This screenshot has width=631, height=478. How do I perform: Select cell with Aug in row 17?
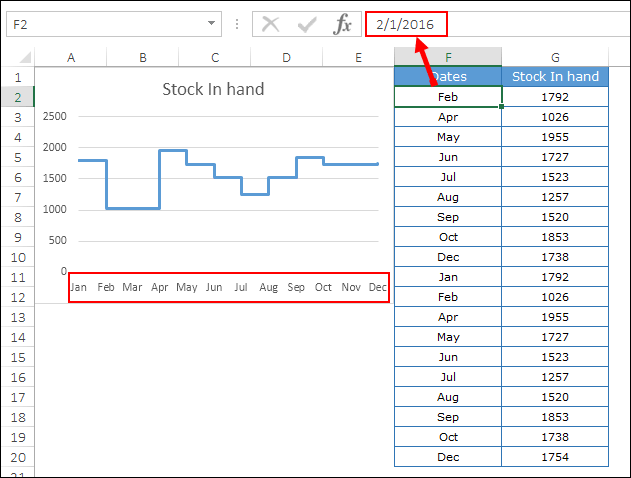pos(448,397)
